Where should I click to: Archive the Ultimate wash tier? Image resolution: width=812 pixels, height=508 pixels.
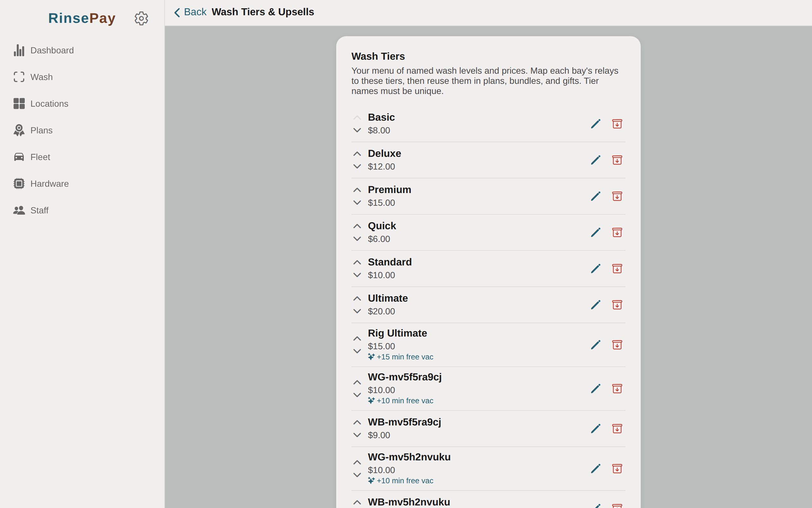(x=617, y=305)
